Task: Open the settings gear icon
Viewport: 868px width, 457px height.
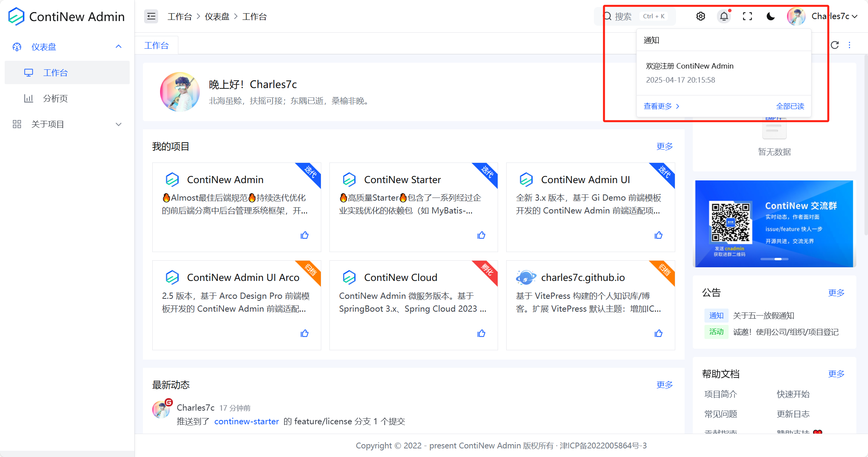Action: (x=701, y=16)
